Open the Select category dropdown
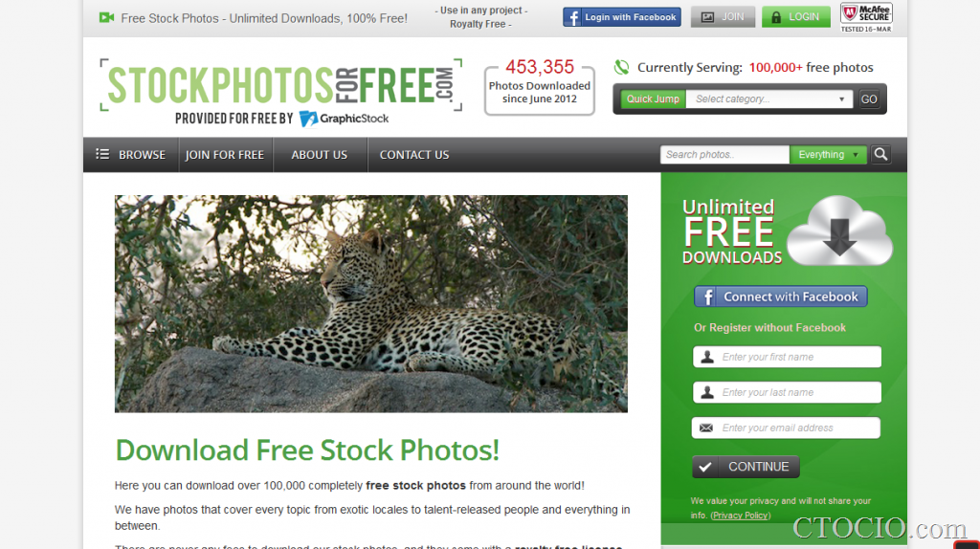The width and height of the screenshot is (980, 549). coord(768,99)
